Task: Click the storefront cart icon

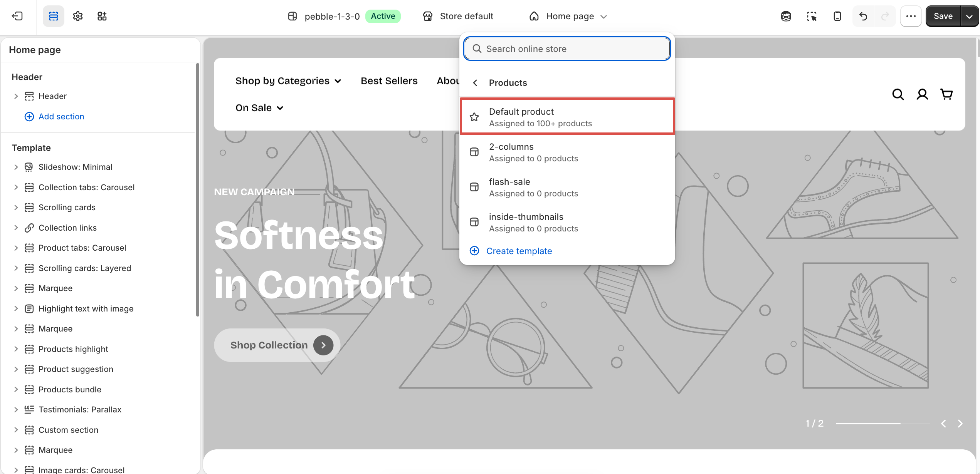Action: tap(946, 94)
